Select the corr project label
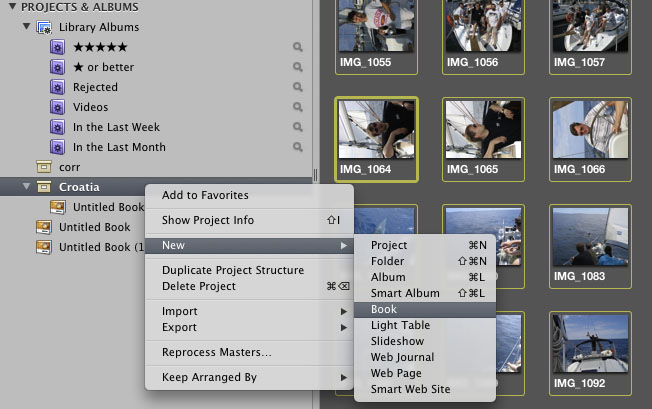 (x=69, y=167)
